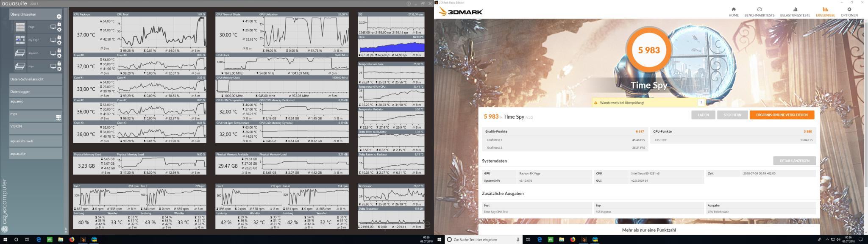Click the Grafik-Punkte score 6 617

tap(640, 131)
